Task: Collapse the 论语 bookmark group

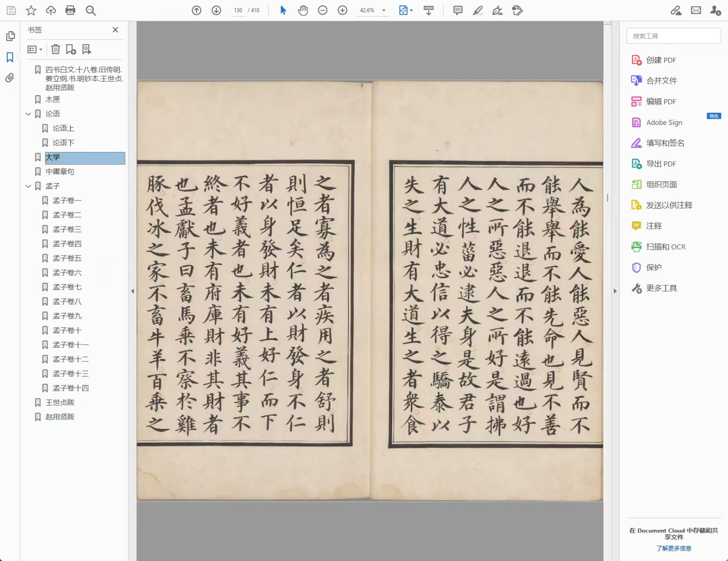Action: [x=28, y=114]
